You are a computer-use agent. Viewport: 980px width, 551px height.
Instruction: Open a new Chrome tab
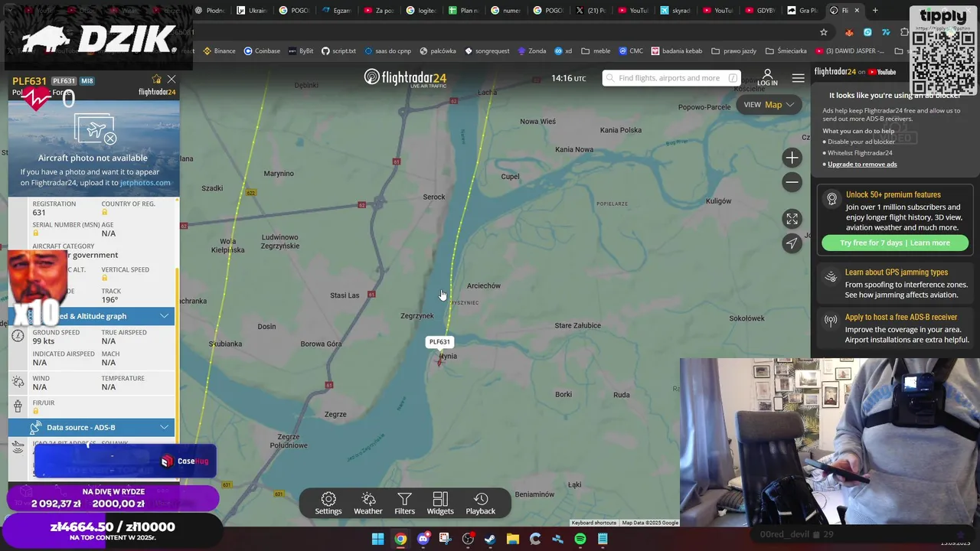click(x=875, y=11)
